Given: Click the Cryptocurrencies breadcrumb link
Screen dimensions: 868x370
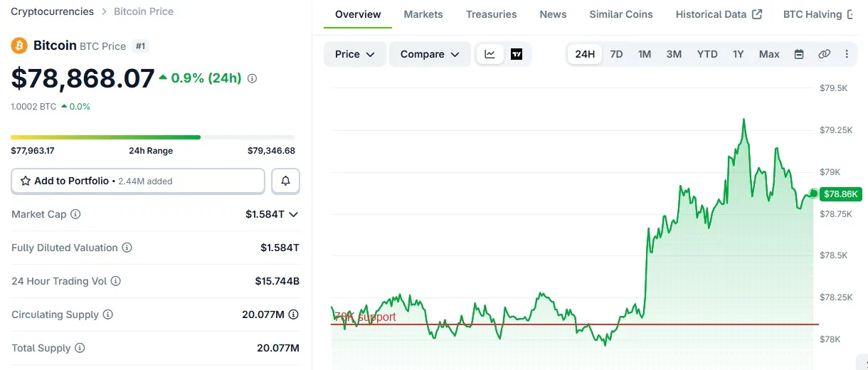Looking at the screenshot, I should [x=52, y=11].
